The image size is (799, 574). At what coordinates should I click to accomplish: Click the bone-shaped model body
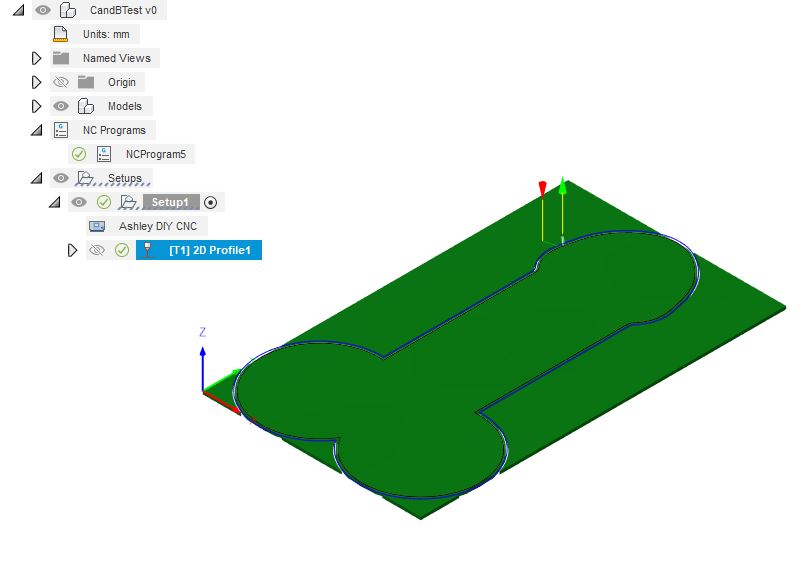pos(466,362)
